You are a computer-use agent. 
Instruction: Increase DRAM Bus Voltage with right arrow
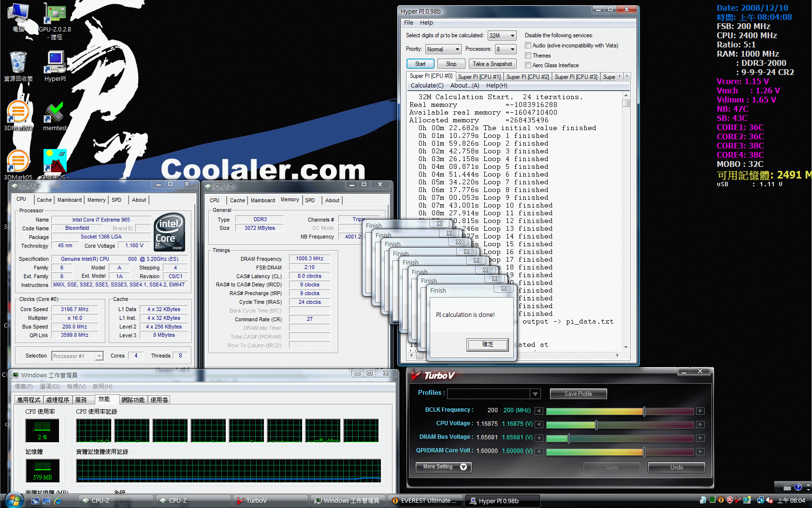[700, 438]
